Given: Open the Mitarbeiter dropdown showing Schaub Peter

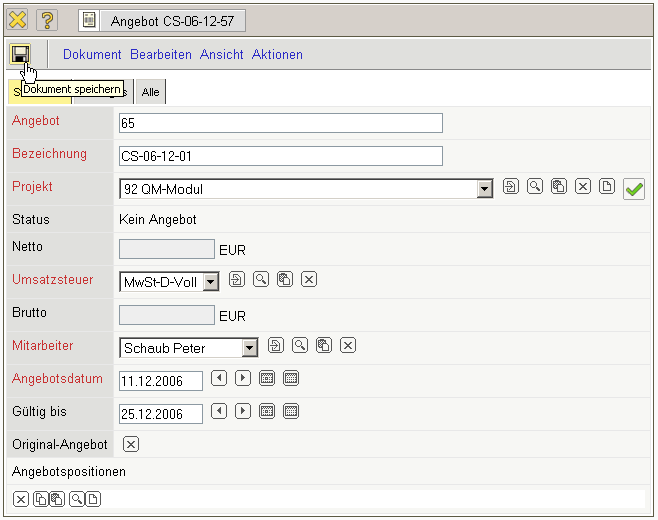Looking at the screenshot, I should (250, 348).
